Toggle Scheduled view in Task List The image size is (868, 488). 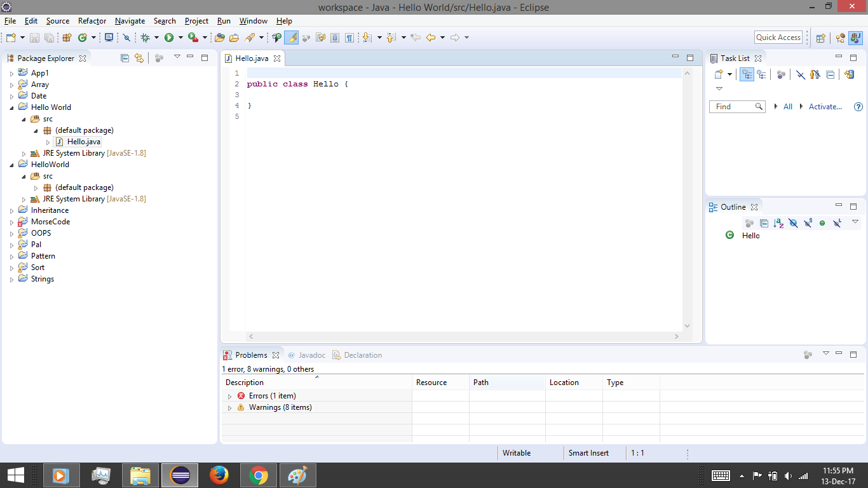pos(761,74)
